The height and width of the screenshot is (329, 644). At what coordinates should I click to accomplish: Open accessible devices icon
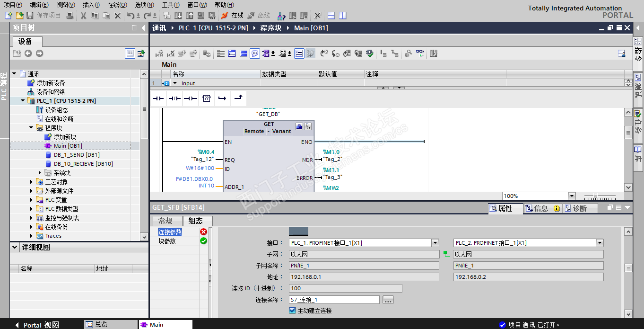281,16
